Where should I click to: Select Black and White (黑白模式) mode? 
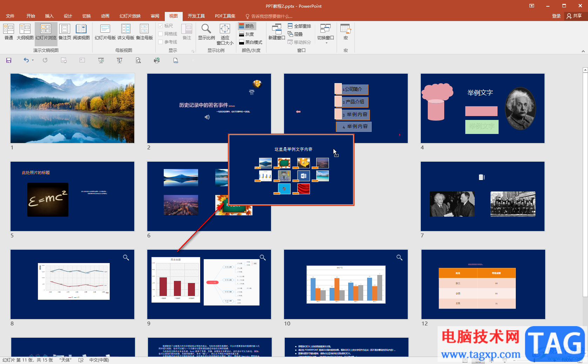(250, 42)
